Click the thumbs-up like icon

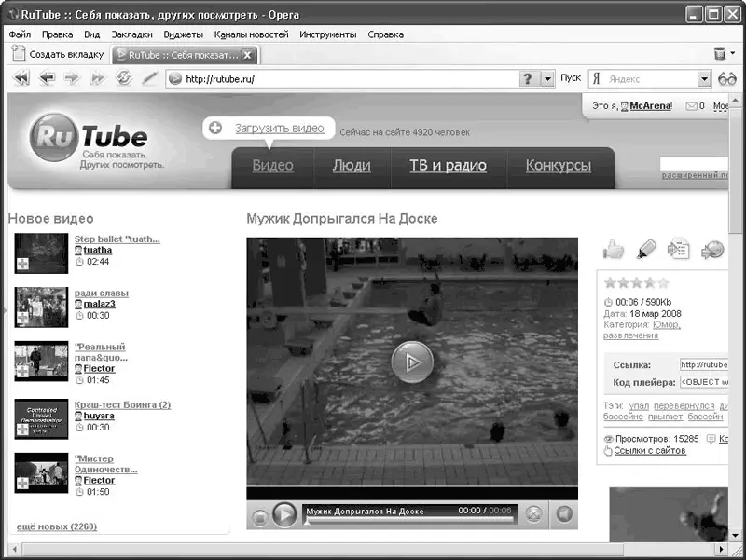613,249
